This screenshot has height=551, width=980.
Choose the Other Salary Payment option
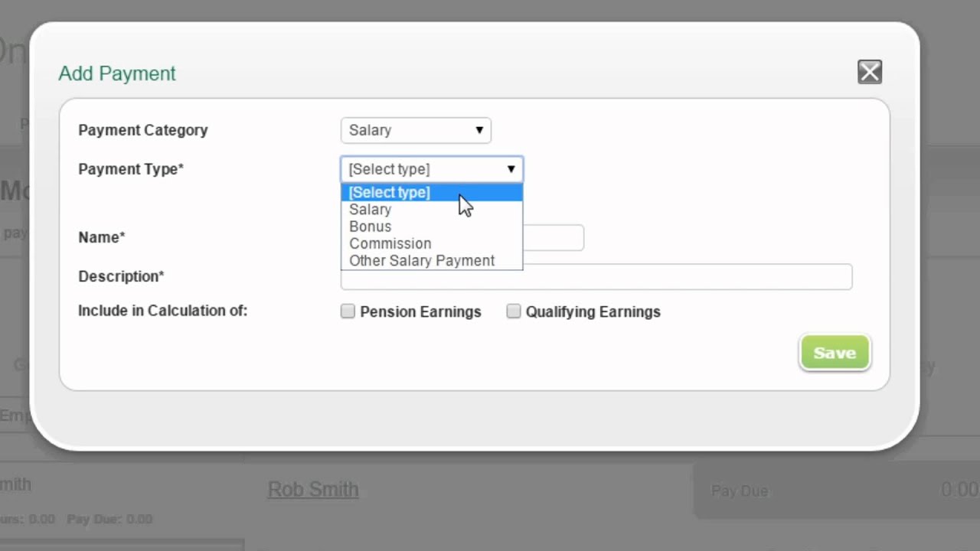pos(422,261)
